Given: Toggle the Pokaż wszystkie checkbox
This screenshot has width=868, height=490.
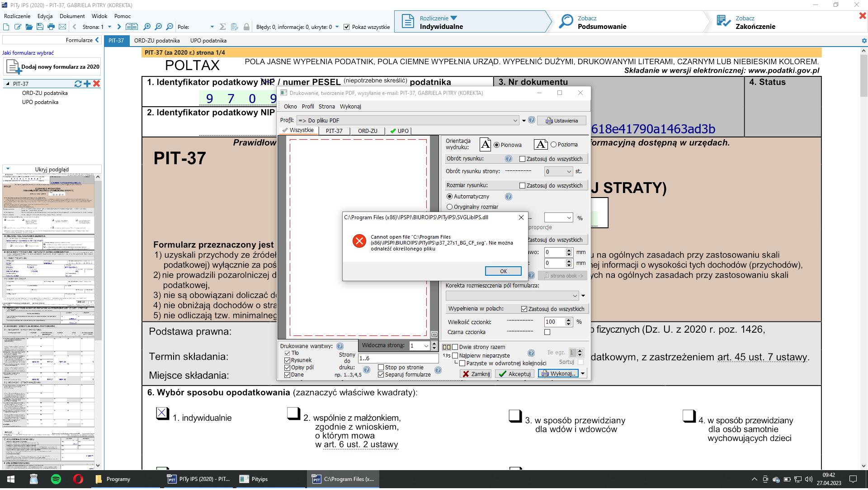Looking at the screenshot, I should pos(347,27).
